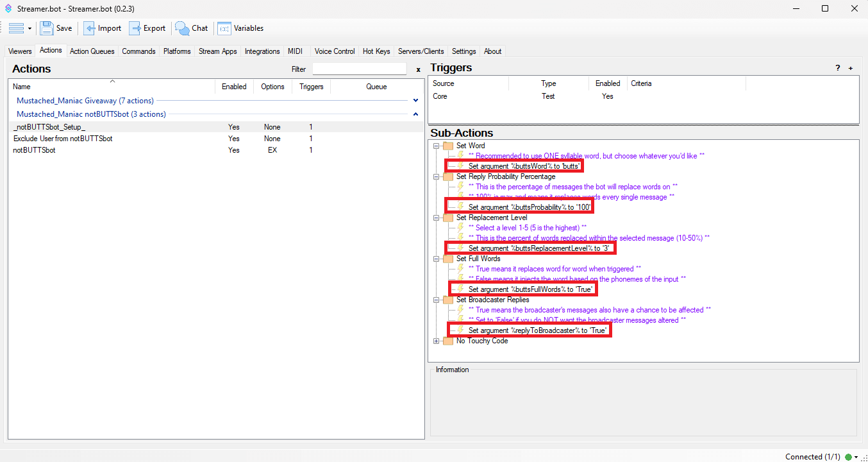Open the Voice Control tab
Screen dimensions: 868x462
coord(335,51)
